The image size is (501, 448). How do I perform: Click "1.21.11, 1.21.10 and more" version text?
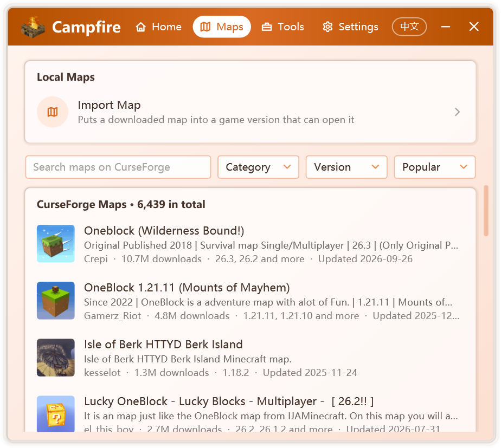point(301,316)
